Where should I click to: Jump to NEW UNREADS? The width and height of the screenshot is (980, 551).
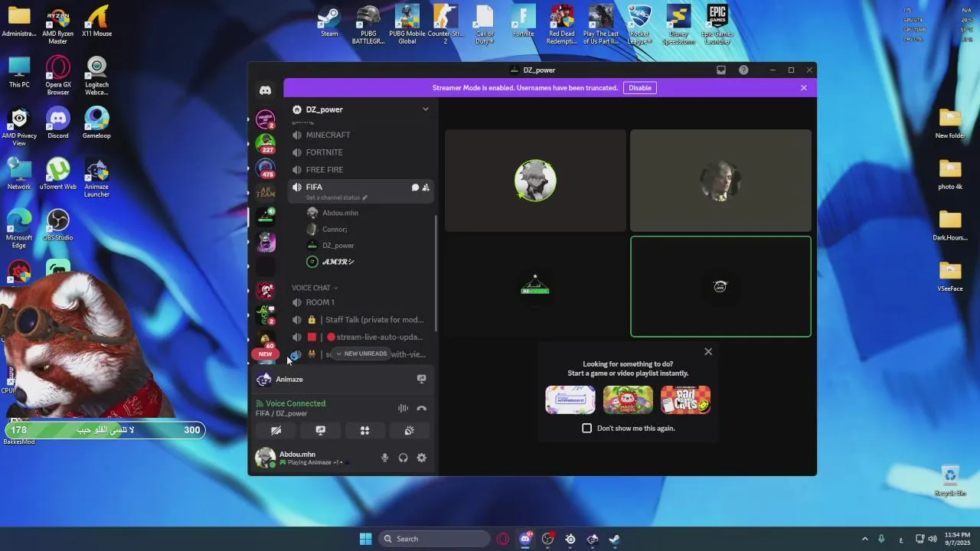click(361, 354)
